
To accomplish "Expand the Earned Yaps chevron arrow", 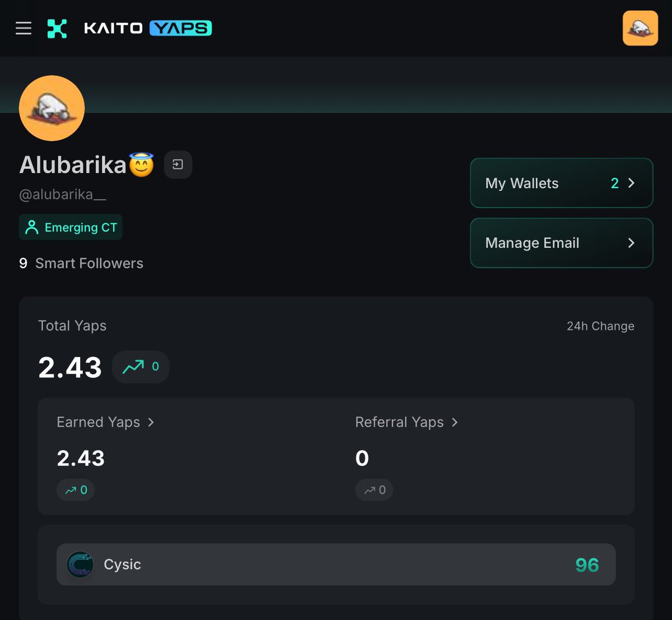I will [151, 422].
